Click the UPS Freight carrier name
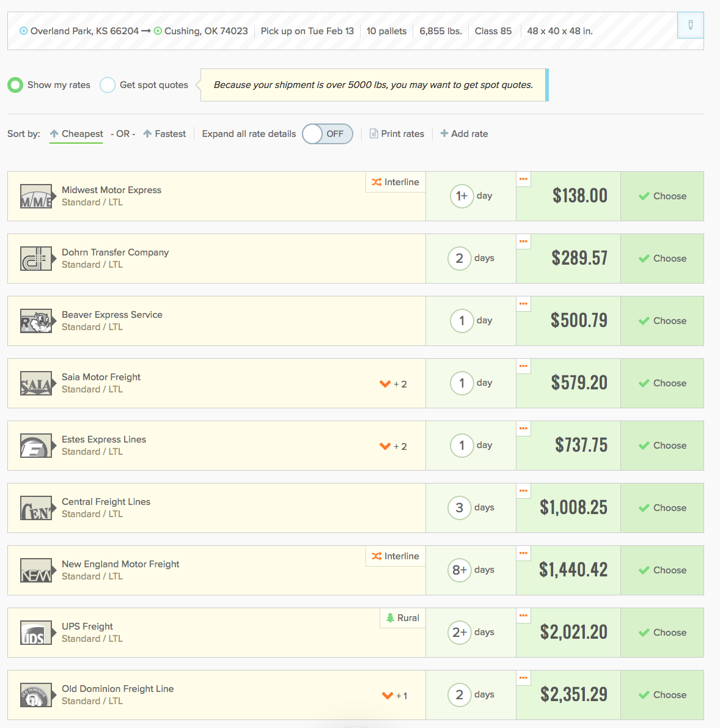Viewport: 720px width, 728px height. pos(87,627)
